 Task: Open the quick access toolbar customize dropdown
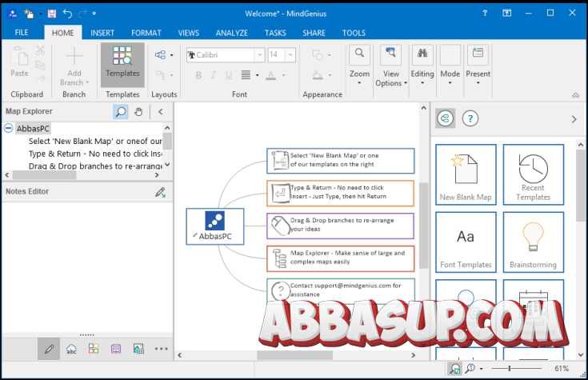pyautogui.click(x=94, y=14)
